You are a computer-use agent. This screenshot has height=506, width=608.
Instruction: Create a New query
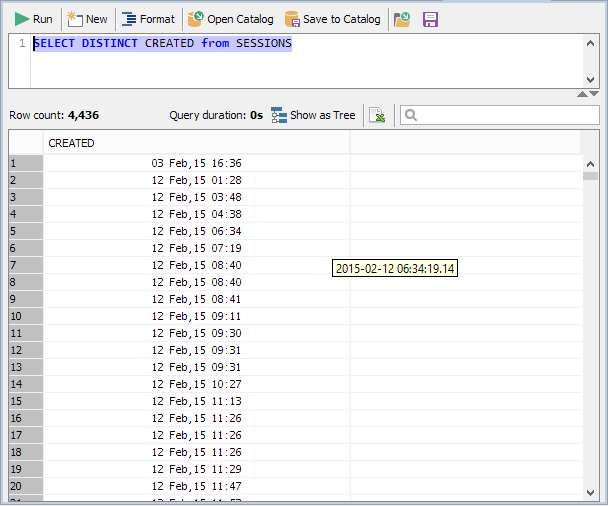click(x=87, y=19)
